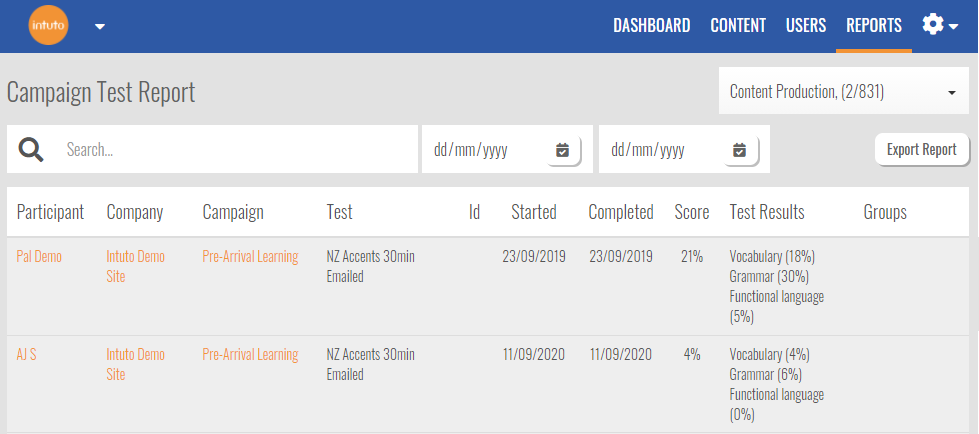
Task: Open the Content menu item
Action: (737, 26)
